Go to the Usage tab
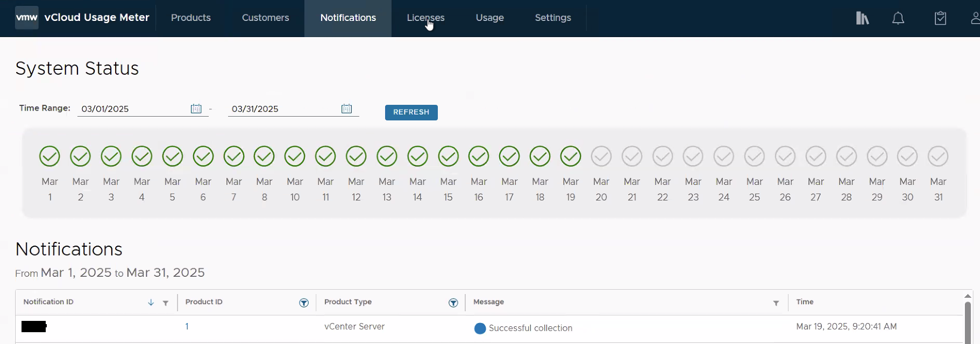This screenshot has height=344, width=980. pyautogui.click(x=489, y=18)
